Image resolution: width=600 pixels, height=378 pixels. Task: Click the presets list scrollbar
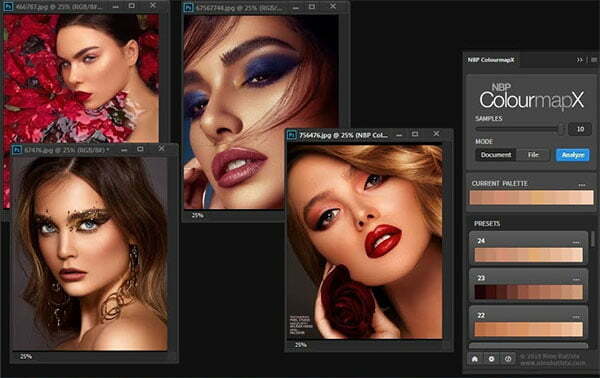pyautogui.click(x=593, y=240)
